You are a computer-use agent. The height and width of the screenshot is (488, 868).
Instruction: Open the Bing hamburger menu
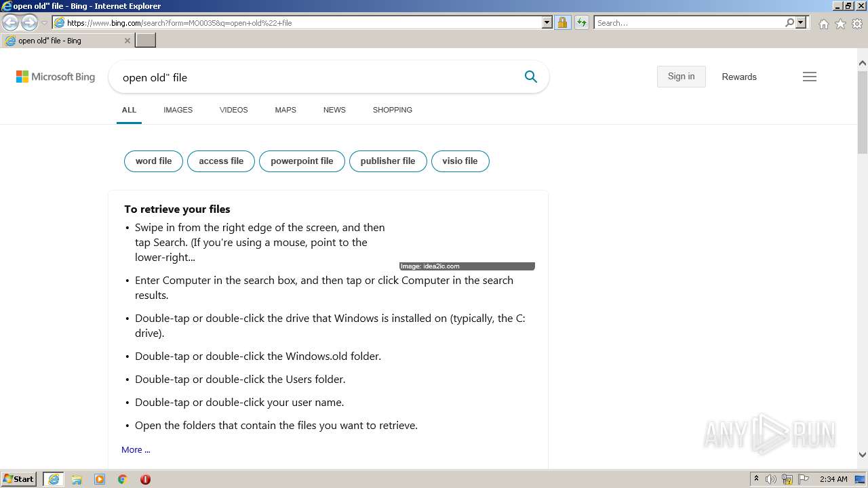[x=810, y=77]
